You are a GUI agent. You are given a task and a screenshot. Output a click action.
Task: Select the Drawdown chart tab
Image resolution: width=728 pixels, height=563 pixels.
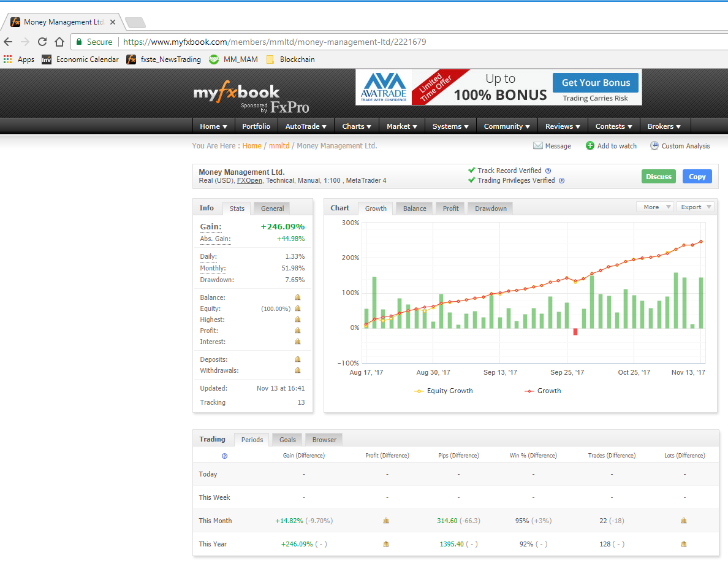(x=491, y=209)
